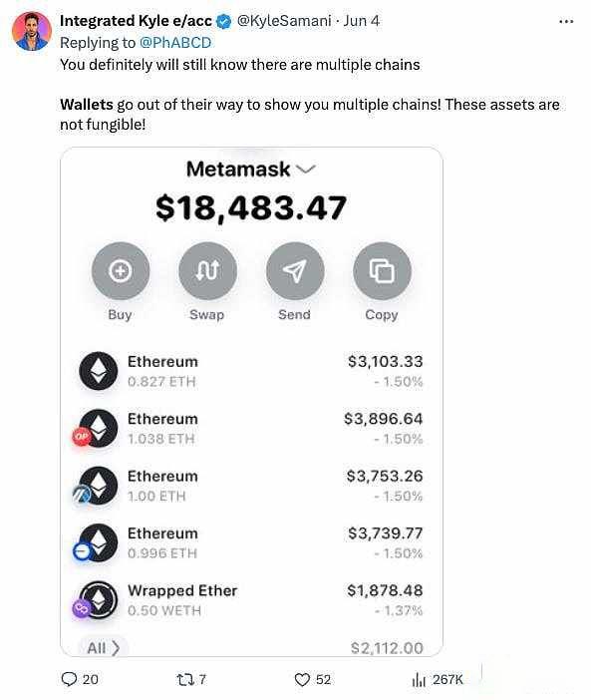
Task: Select the Optimism Ethereum 1.038 ETH row
Action: pyautogui.click(x=251, y=429)
